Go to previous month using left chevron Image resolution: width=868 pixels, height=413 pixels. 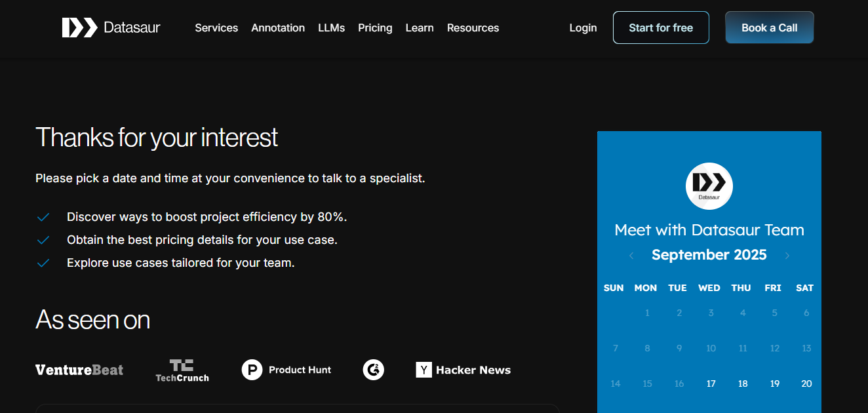(x=631, y=256)
